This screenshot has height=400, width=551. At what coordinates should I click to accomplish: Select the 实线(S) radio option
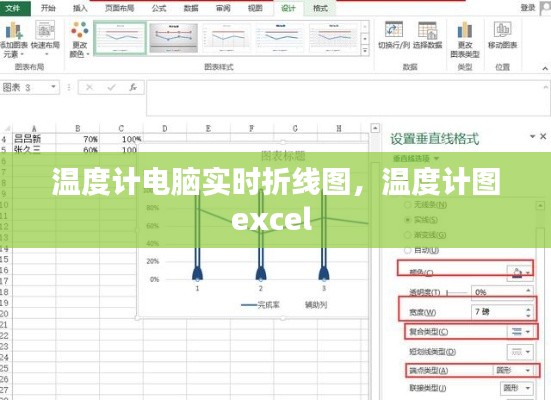(x=408, y=220)
